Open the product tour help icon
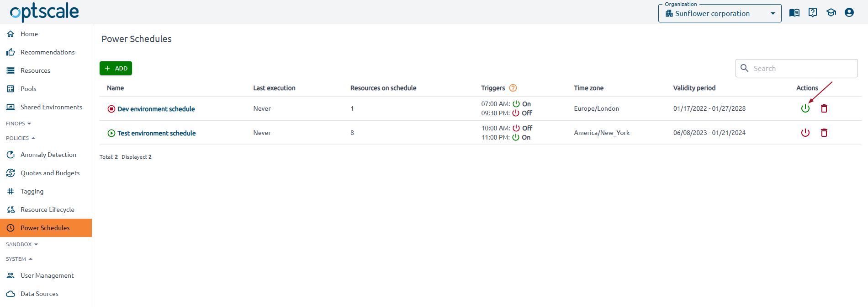The width and height of the screenshot is (868, 307). tap(813, 13)
